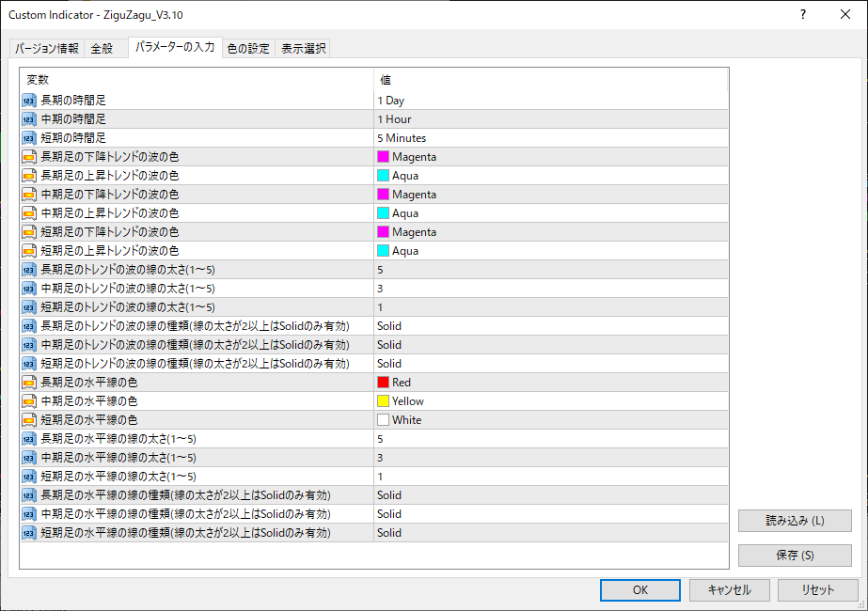
Task: Open Solid value for 中期足のトレンドの波の線の種類
Action: click(x=551, y=345)
